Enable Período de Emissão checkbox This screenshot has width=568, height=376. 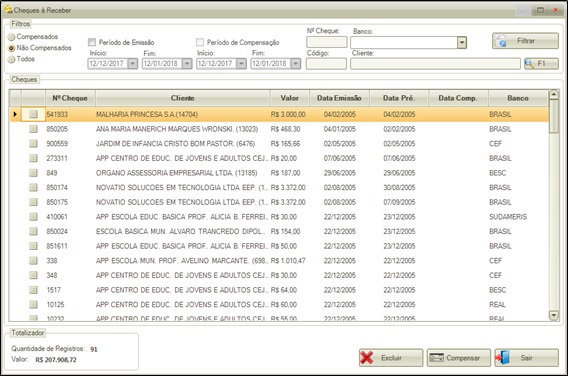point(92,42)
